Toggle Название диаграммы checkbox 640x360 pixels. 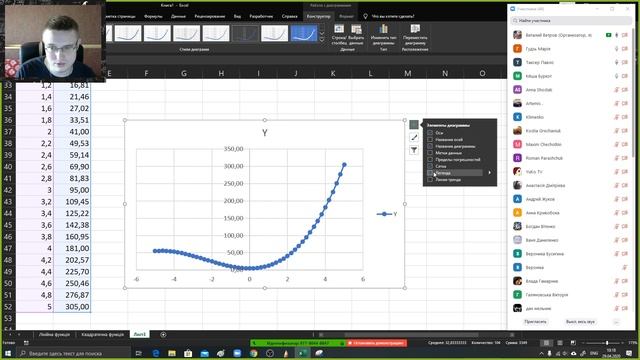[x=430, y=146]
